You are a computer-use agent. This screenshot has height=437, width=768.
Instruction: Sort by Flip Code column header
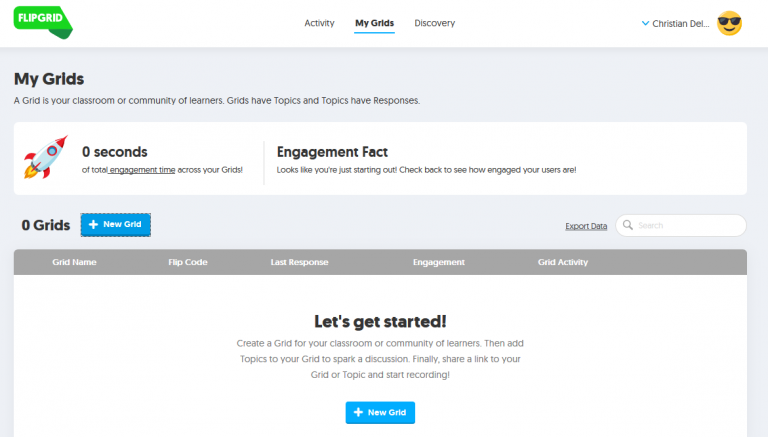(188, 262)
